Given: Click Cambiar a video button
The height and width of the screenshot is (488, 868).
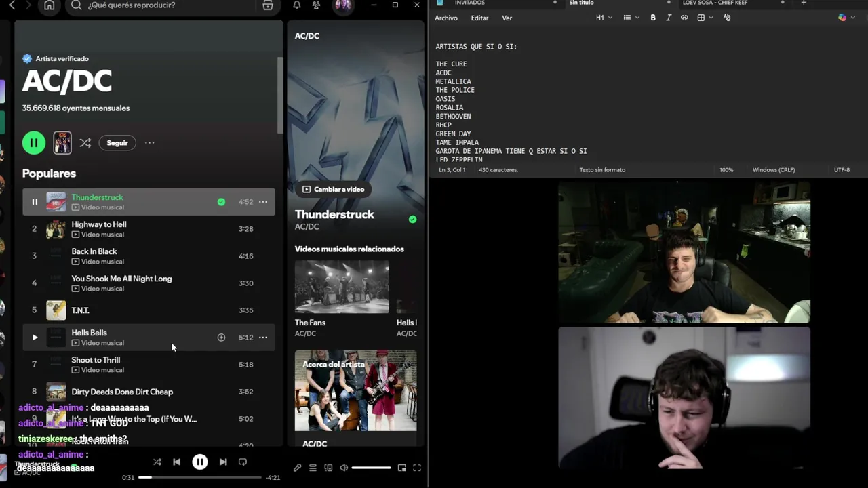Looking at the screenshot, I should 334,190.
